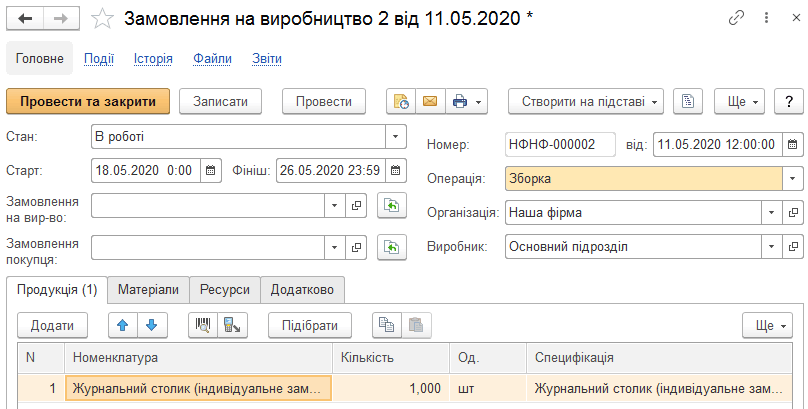
Task: Click the Підібрати button
Action: 310,325
